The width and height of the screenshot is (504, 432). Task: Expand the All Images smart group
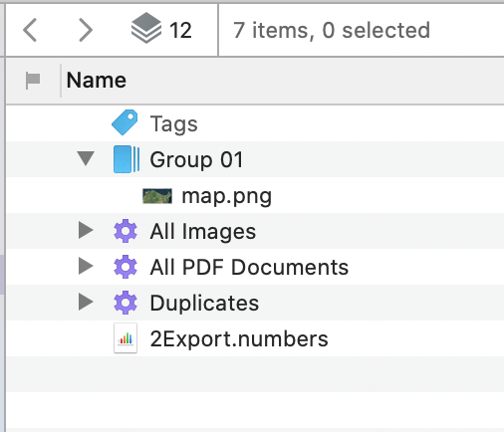pos(86,230)
